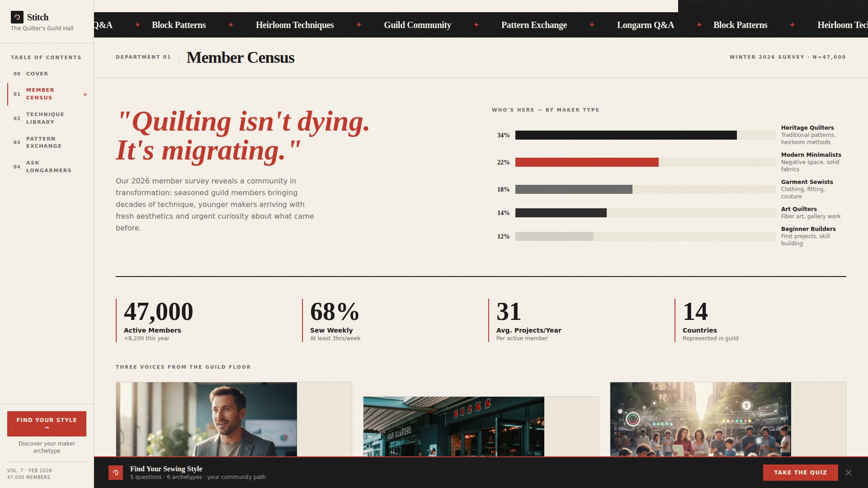Click Find Your Style sidebar button
The width and height of the screenshot is (868, 488).
pyautogui.click(x=47, y=423)
